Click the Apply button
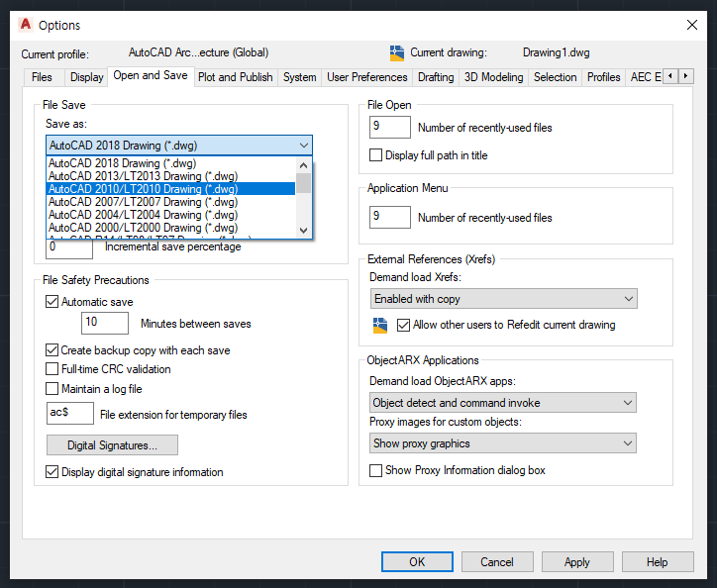717x588 pixels. click(577, 561)
